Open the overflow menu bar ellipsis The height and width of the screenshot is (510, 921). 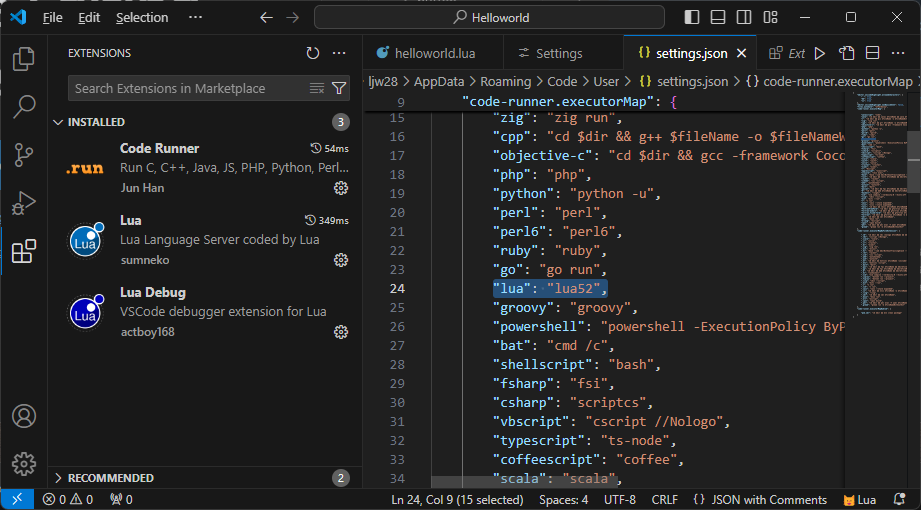coord(196,18)
